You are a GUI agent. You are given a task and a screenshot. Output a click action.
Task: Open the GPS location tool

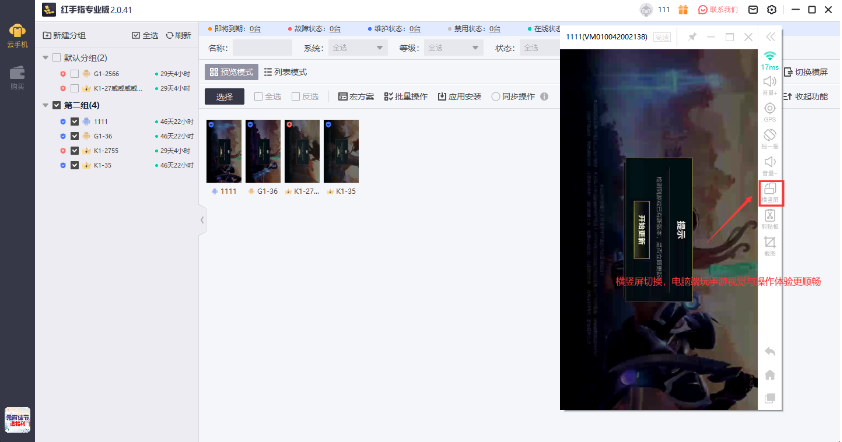[x=769, y=110]
